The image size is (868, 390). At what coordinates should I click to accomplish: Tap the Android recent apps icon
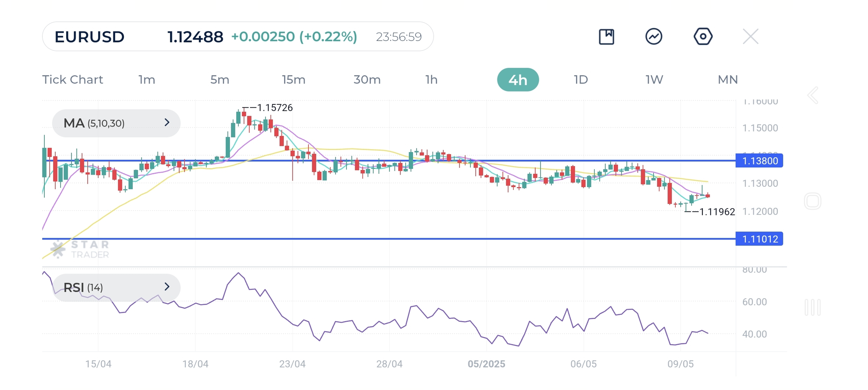(812, 307)
